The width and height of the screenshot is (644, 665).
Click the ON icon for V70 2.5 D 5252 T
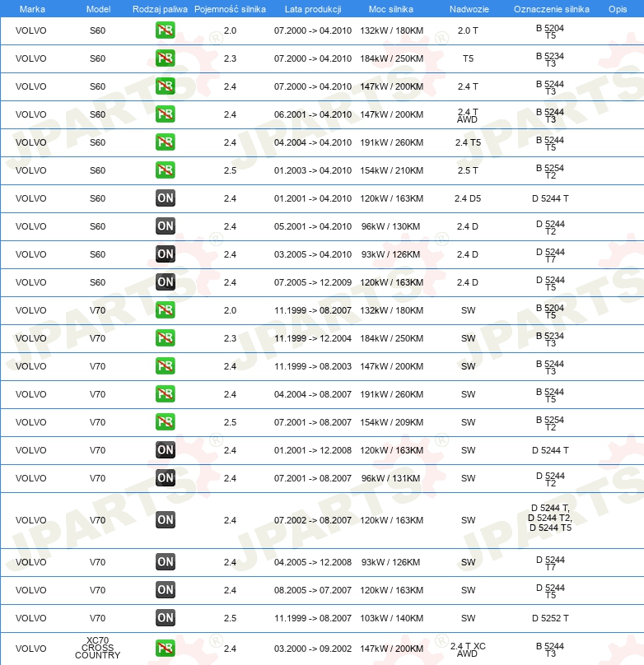point(165,618)
